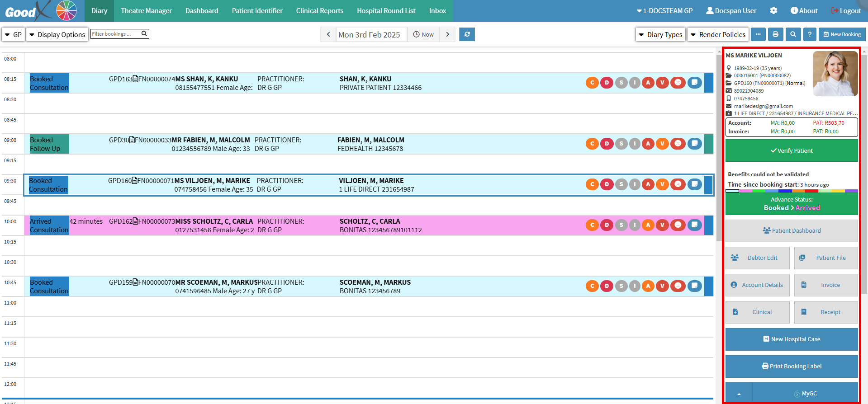This screenshot has height=404, width=868.
Task: Click the question mark help icon
Action: coord(810,34)
